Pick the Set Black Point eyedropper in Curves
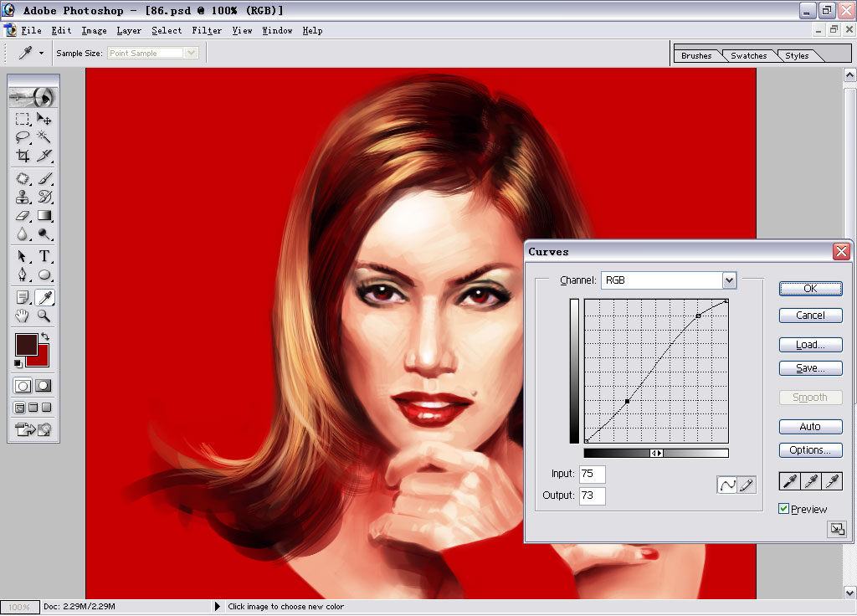Image resolution: width=857 pixels, height=616 pixels. click(790, 481)
